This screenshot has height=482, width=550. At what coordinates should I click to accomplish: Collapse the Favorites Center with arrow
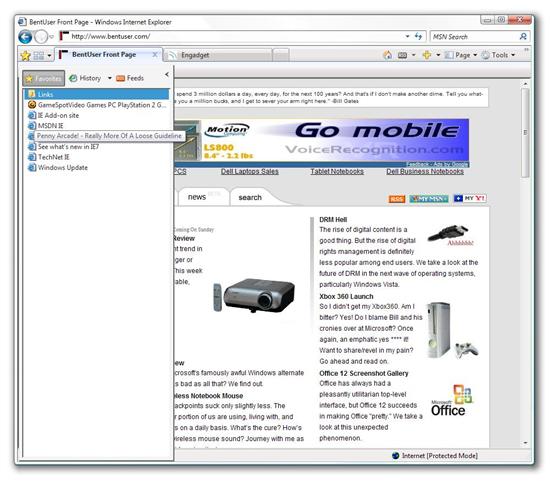[167, 74]
